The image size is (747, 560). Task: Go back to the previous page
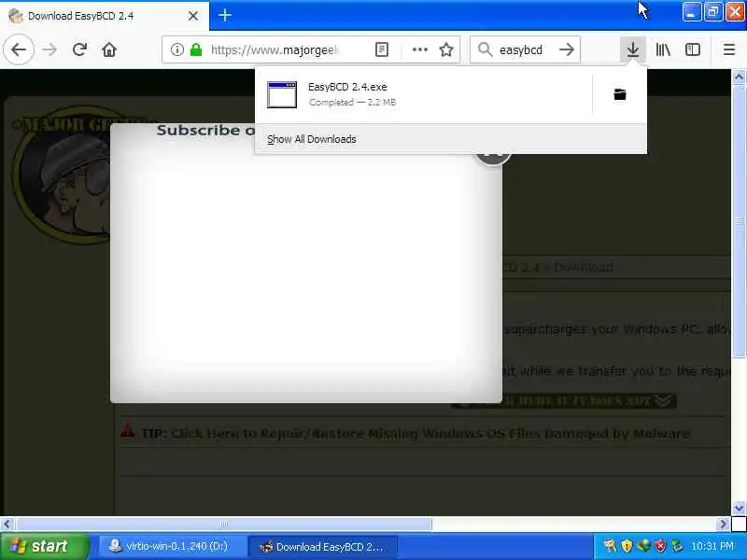[x=19, y=49]
